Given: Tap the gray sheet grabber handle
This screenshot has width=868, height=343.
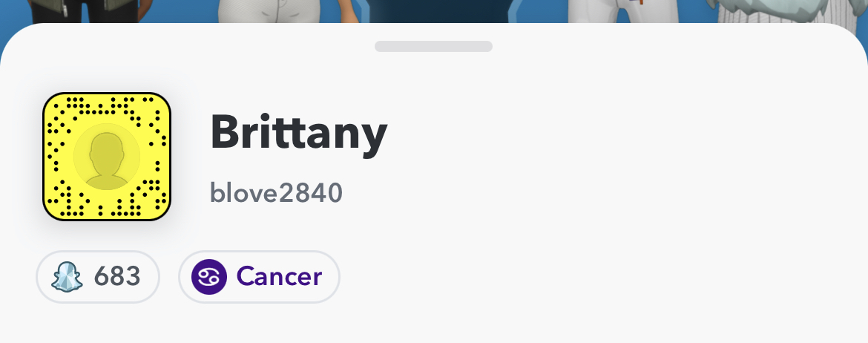Looking at the screenshot, I should pyautogui.click(x=433, y=47).
